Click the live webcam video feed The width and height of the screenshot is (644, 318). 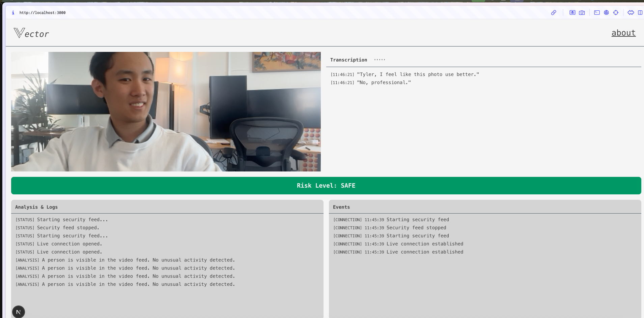click(166, 112)
